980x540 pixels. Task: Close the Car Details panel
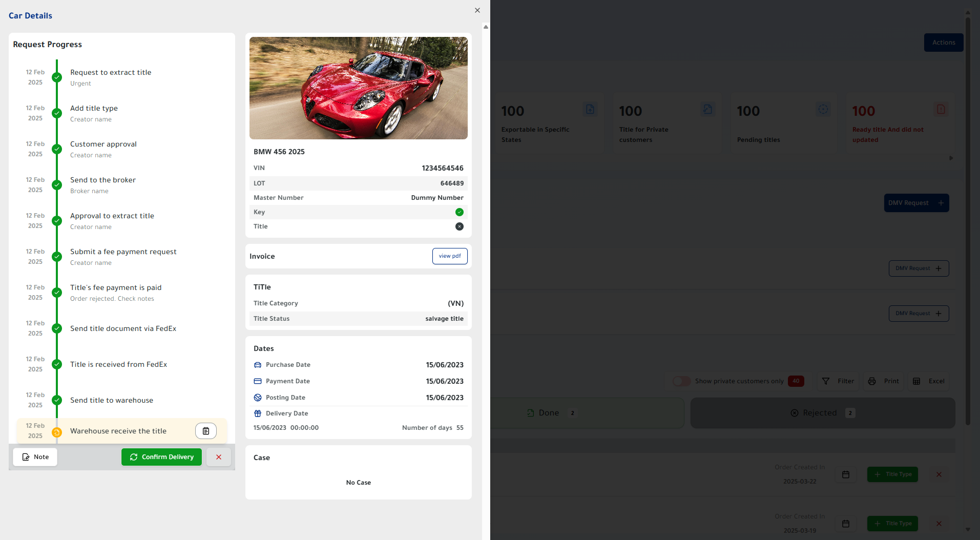tap(477, 10)
